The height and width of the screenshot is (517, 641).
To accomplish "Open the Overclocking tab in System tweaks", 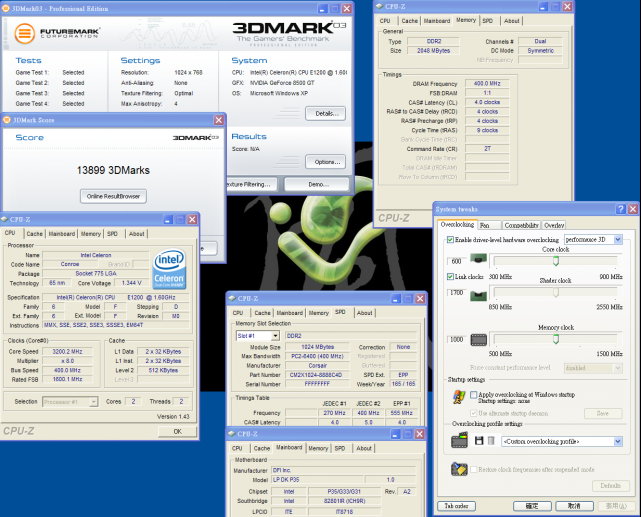I will [457, 224].
